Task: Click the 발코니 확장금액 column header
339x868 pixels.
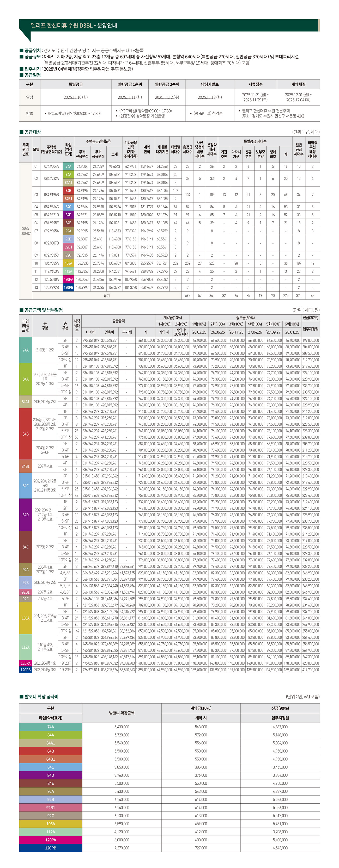Action: click(x=122, y=713)
